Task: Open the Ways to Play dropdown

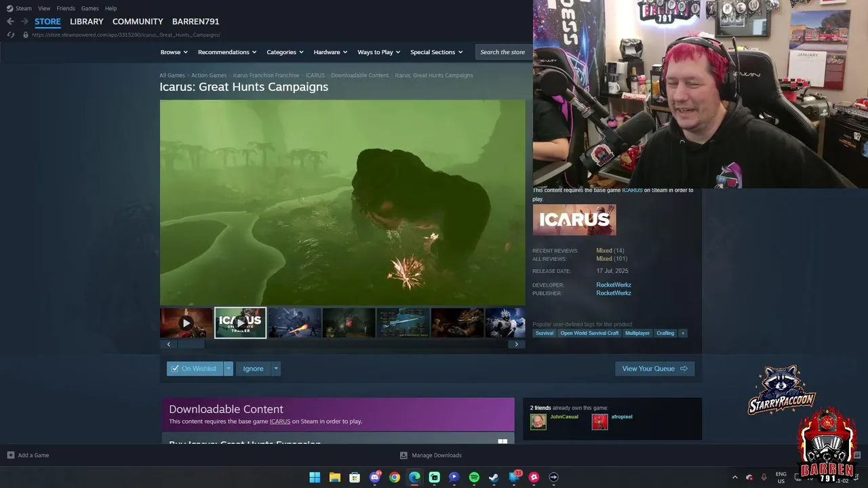Action: pos(379,52)
